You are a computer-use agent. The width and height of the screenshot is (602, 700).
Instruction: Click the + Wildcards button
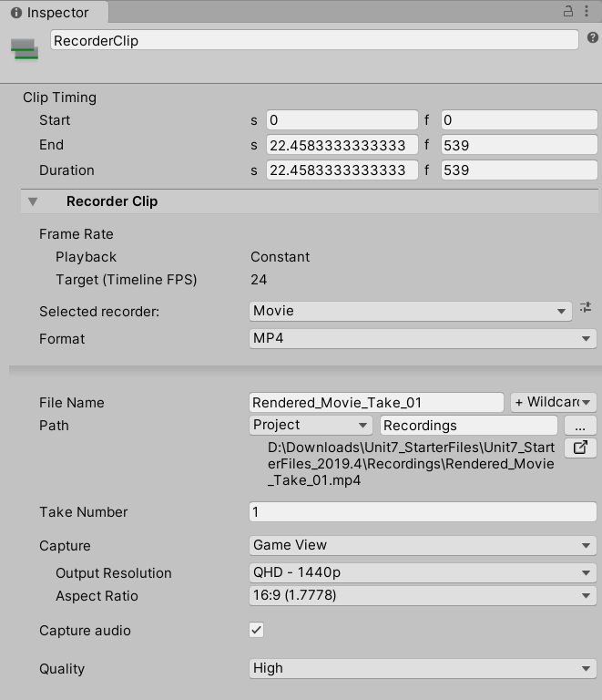pyautogui.click(x=553, y=402)
